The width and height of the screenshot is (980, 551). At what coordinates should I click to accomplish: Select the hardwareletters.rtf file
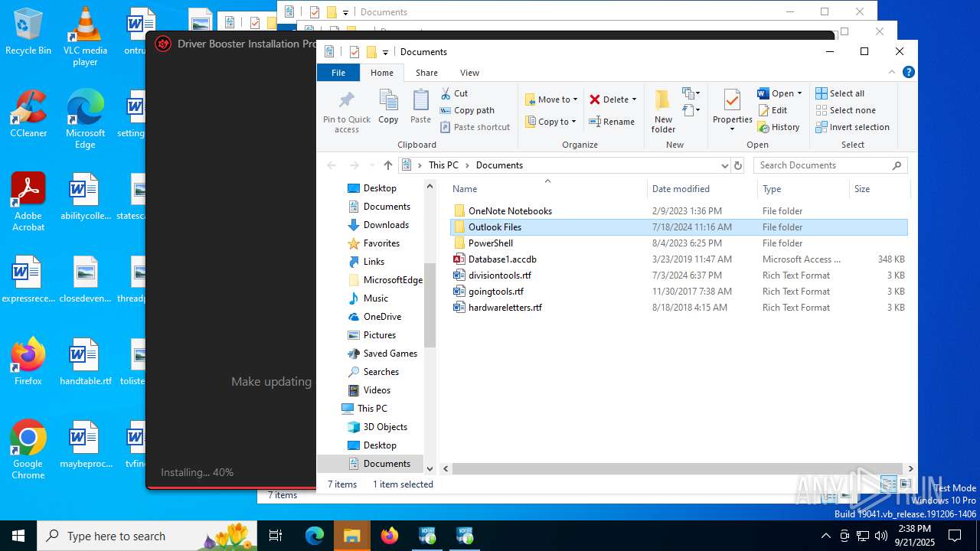[x=505, y=308]
